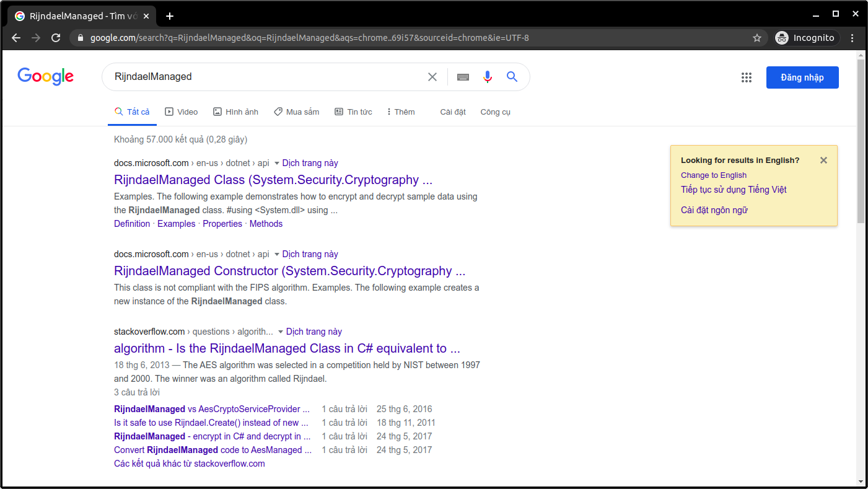Select the Tất cả tab
Image resolution: width=868 pixels, height=489 pixels.
pyautogui.click(x=132, y=112)
